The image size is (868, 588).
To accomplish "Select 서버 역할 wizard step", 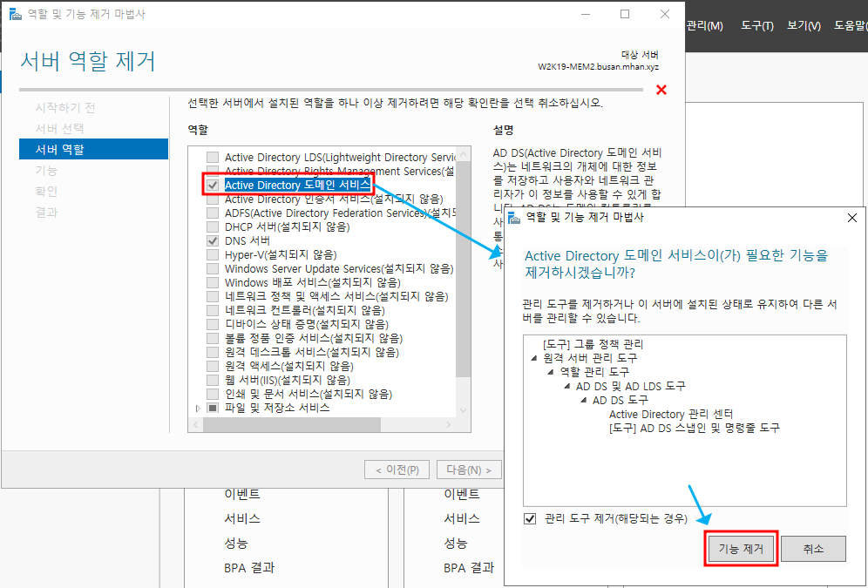I will pyautogui.click(x=93, y=149).
